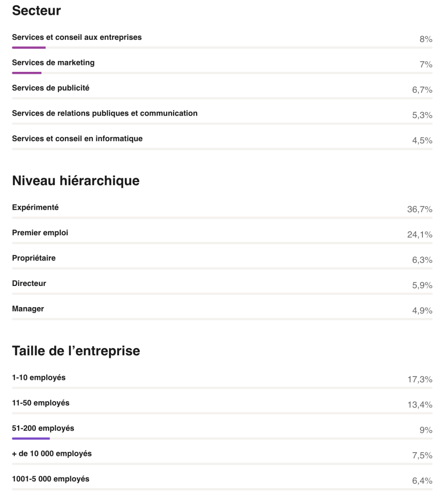Select the Services de marketing label
This screenshot has height=504, width=444.
click(53, 63)
